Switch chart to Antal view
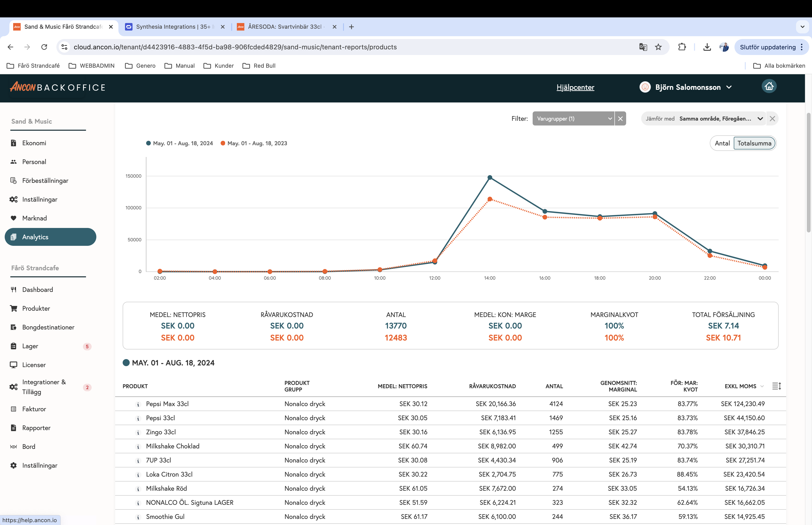The width and height of the screenshot is (812, 525). (x=722, y=143)
